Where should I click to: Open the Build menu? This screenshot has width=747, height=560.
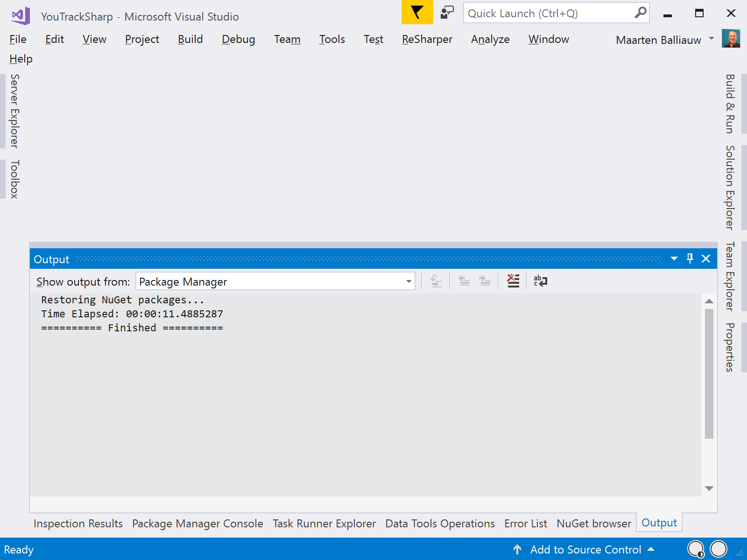(x=190, y=39)
